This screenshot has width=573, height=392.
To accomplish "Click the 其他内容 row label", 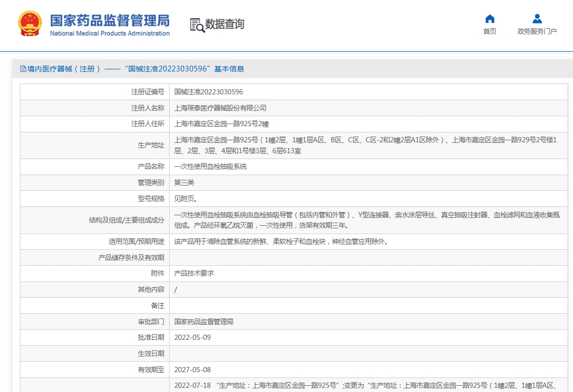I will [x=151, y=289].
